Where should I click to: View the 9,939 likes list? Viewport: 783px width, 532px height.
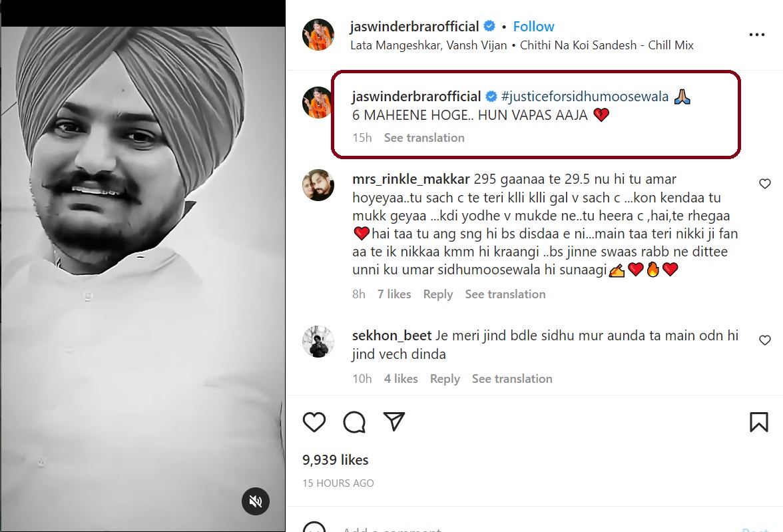point(335,460)
